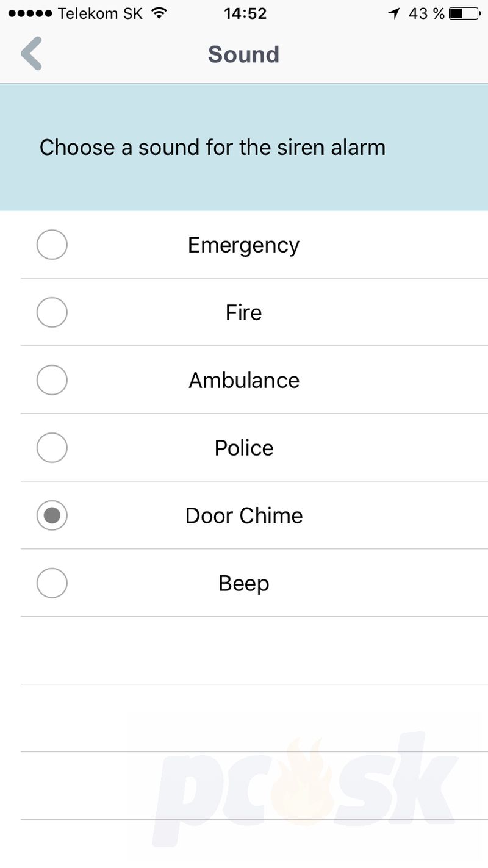Tap the selected Door Chime radio button
The width and height of the screenshot is (488, 868).
(x=52, y=515)
